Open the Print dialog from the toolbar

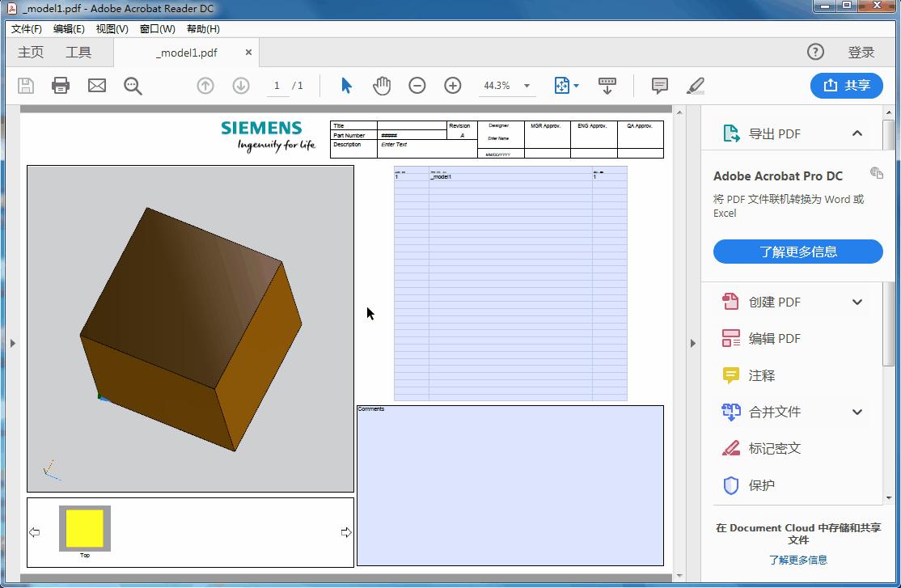point(61,85)
